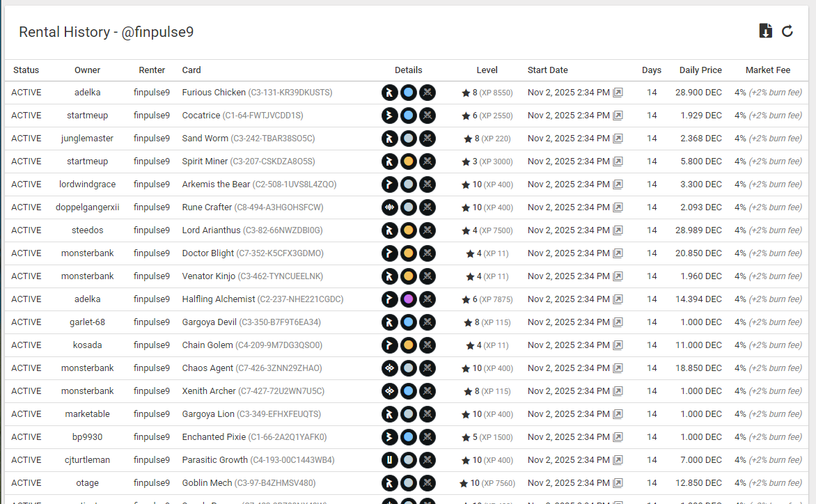Select the Xenith Archer card name
Viewport: 816px width, 504px height.
click(x=209, y=391)
